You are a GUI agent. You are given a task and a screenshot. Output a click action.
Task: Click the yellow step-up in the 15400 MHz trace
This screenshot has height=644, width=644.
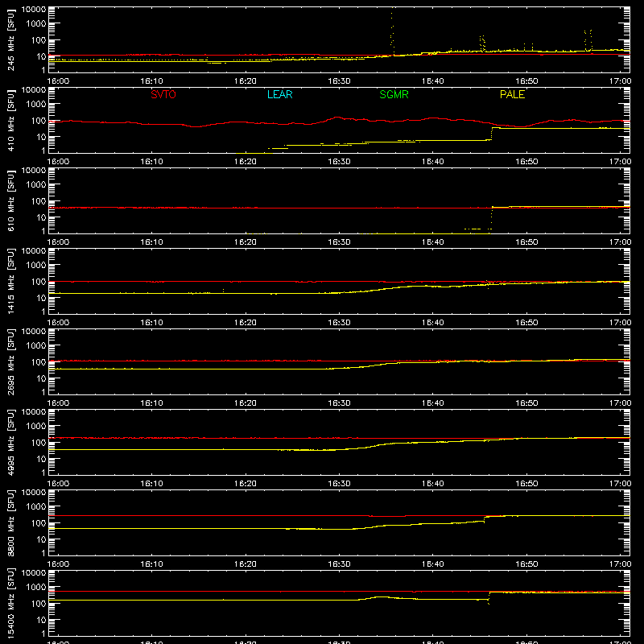coord(489,597)
